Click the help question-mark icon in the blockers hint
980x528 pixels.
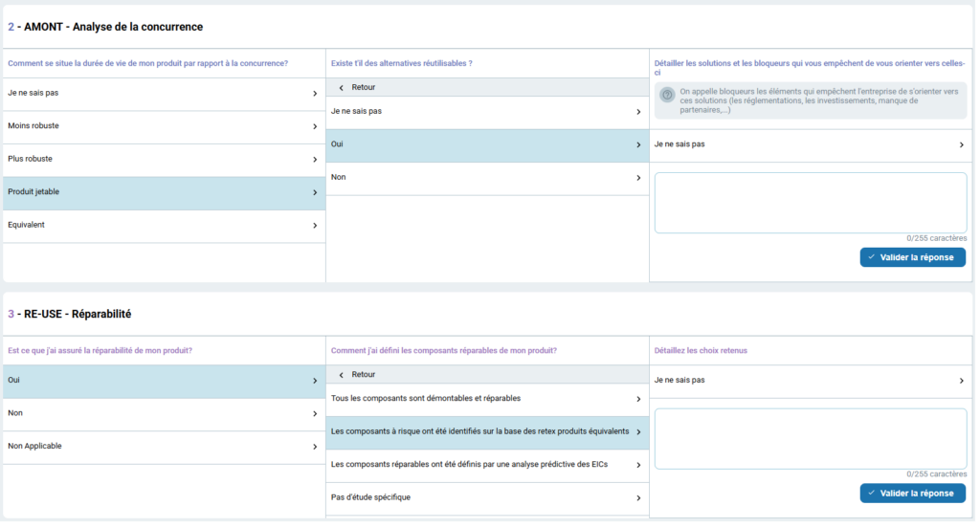(667, 94)
